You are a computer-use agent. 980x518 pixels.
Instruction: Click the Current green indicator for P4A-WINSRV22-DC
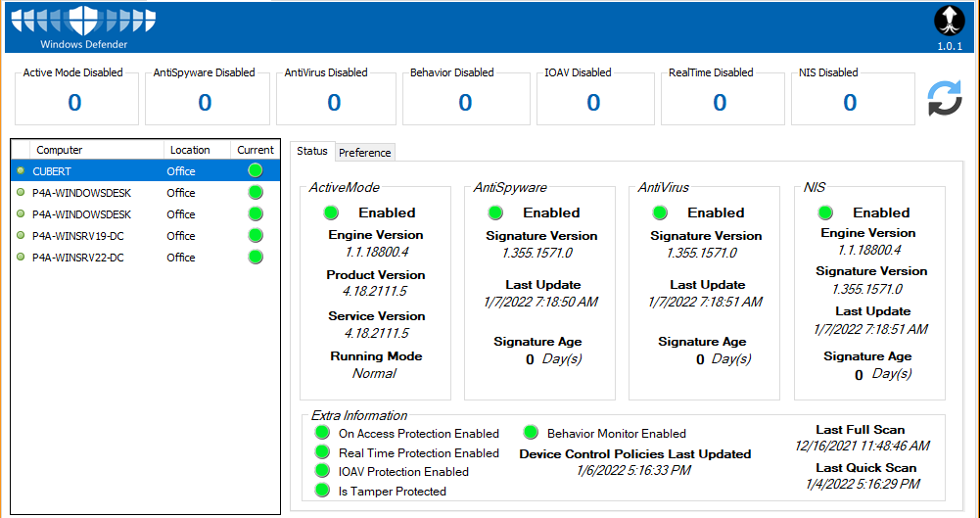pyautogui.click(x=255, y=257)
